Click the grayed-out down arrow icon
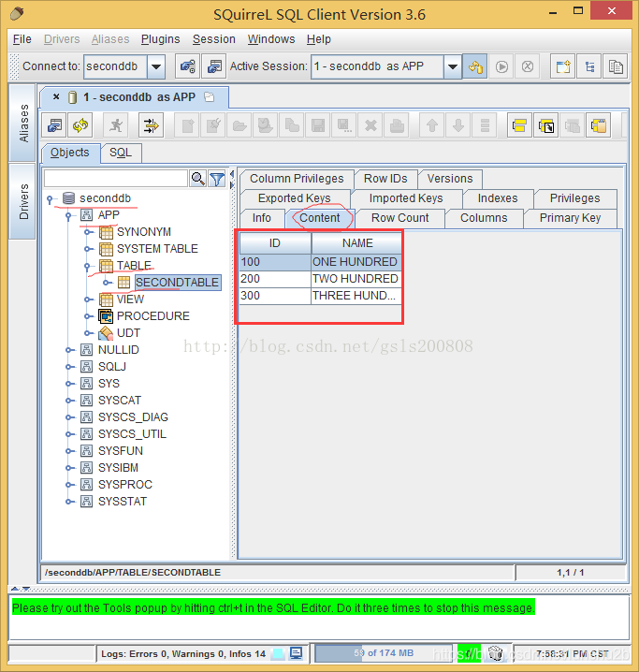This screenshot has height=672, width=639. (458, 125)
